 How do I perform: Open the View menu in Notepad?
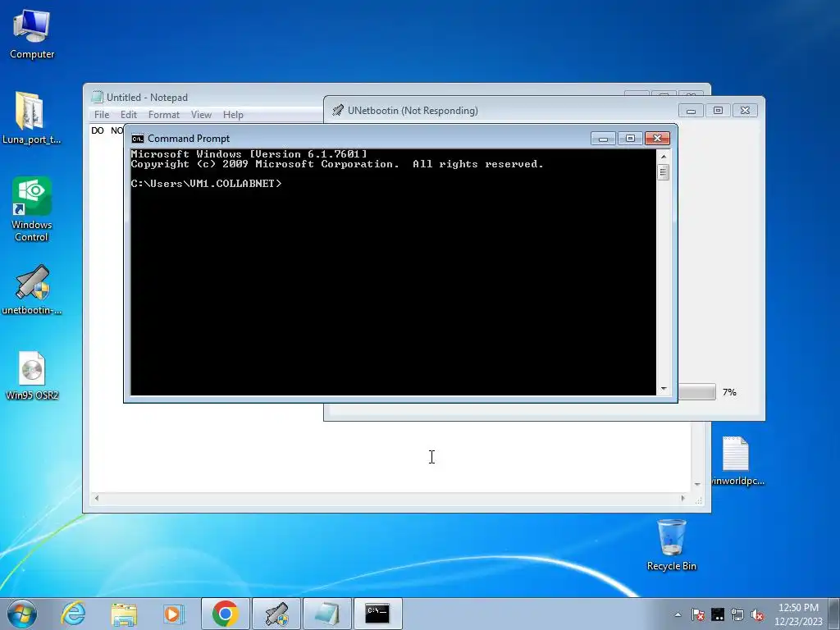click(202, 115)
